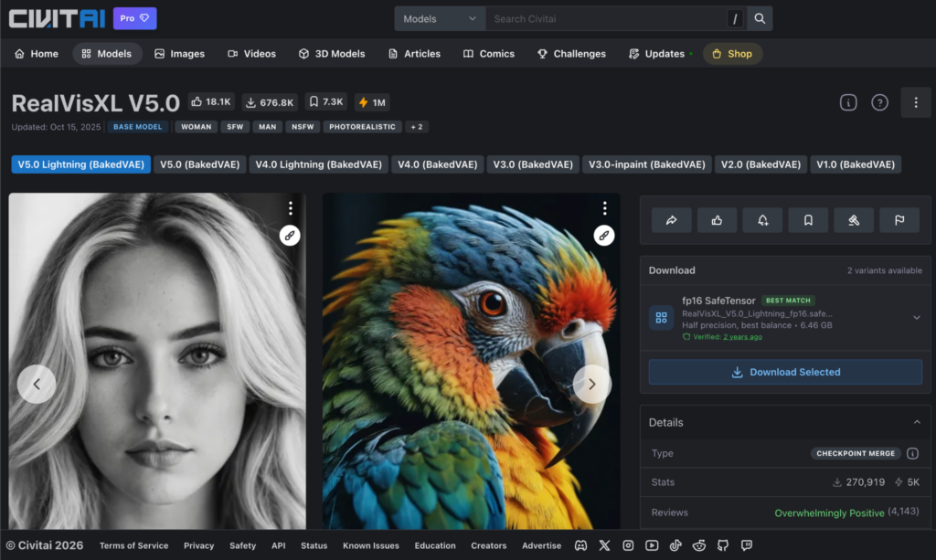Image resolution: width=936 pixels, height=560 pixels.
Task: Open the Home nav item
Action: (x=37, y=54)
